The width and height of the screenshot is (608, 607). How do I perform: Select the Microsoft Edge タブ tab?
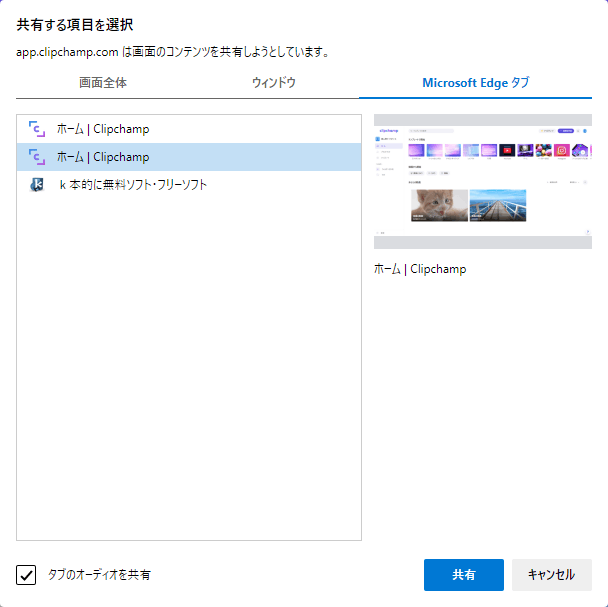point(475,83)
